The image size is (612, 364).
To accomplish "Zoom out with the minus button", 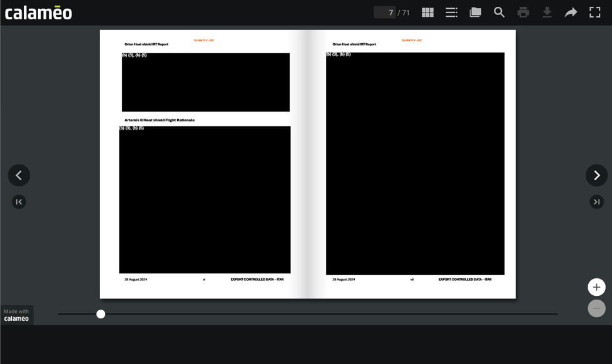I will (596, 308).
